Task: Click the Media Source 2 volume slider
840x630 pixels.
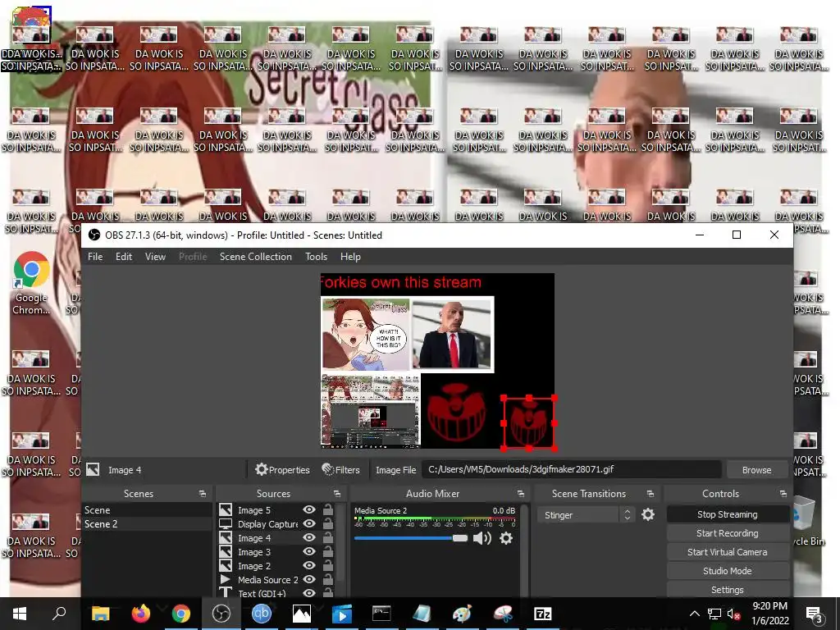Action: point(411,538)
